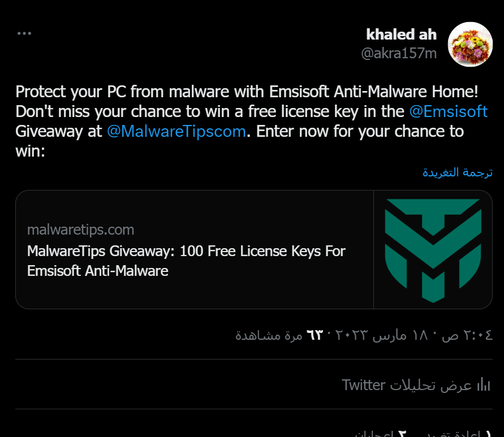Image resolution: width=504 pixels, height=437 pixels.
Task: Click the ٦٣ مرة مشاهدة view count
Action: click(x=278, y=335)
